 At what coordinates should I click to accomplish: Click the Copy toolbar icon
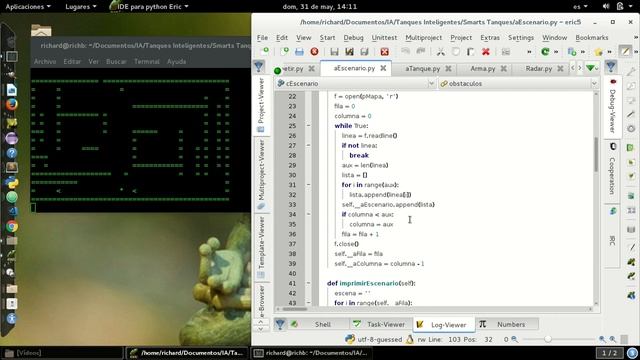[456, 51]
